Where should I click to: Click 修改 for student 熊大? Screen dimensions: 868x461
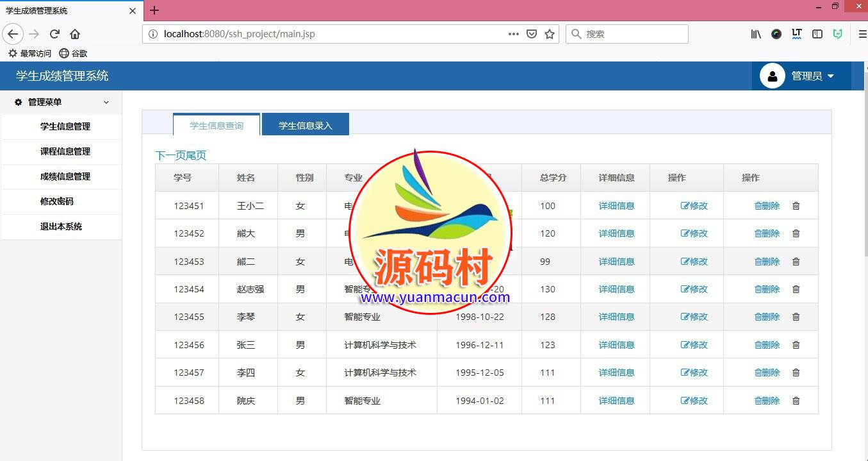[x=694, y=233]
